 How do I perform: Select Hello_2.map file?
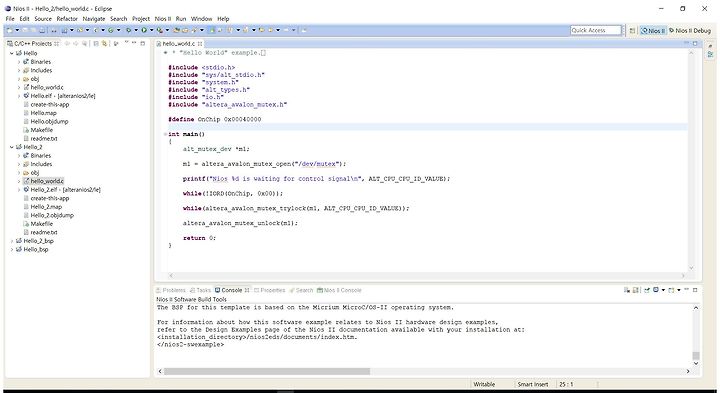click(46, 207)
